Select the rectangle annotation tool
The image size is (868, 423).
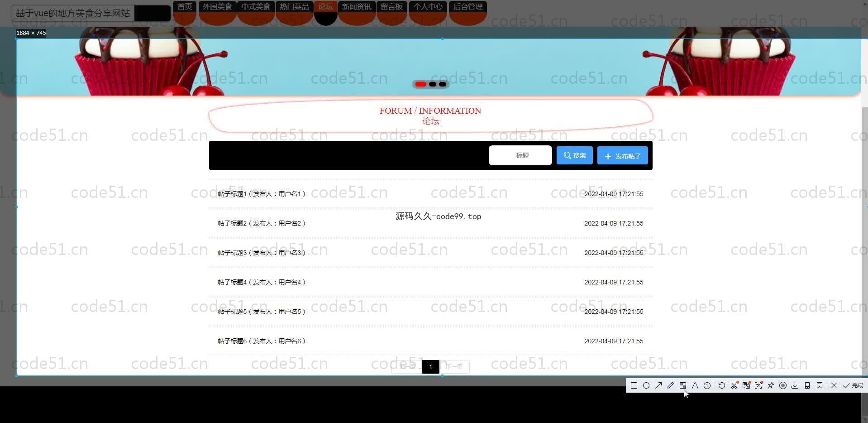click(634, 385)
